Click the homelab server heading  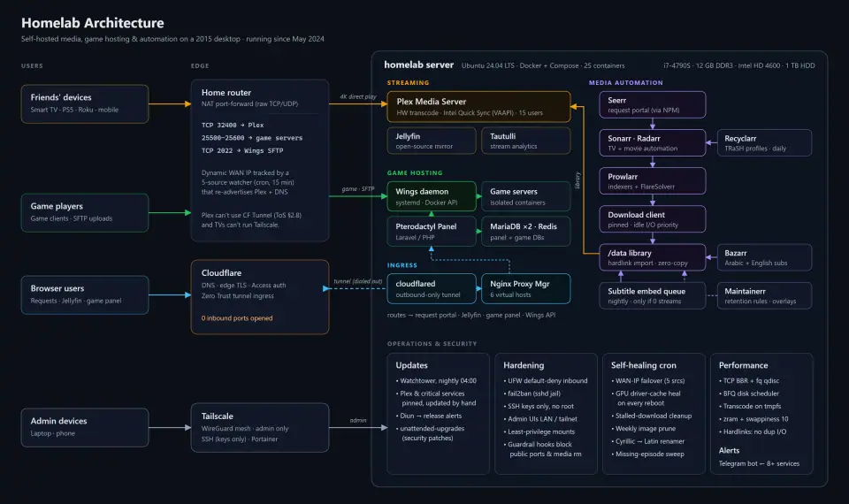(x=418, y=65)
